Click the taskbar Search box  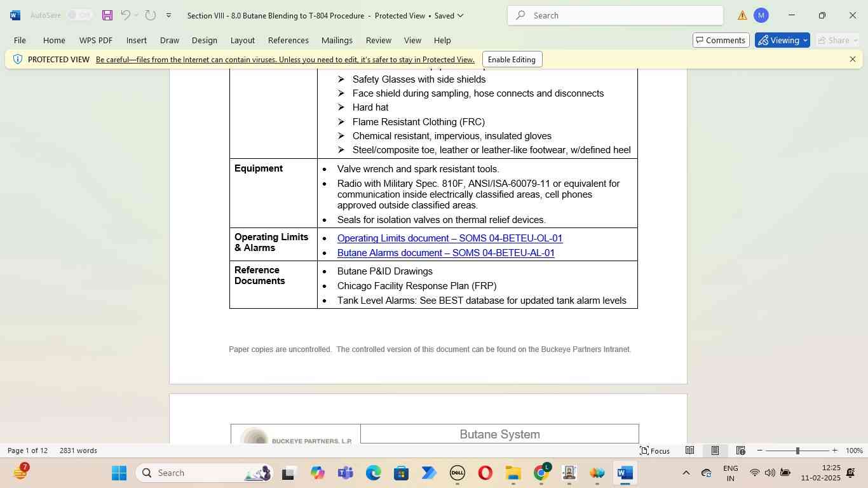coord(205,473)
